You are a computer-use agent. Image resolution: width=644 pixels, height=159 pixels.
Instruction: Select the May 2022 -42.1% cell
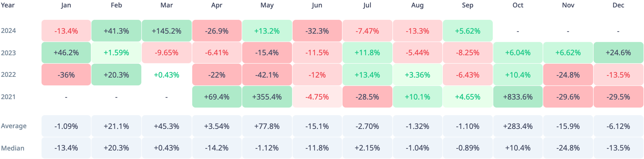267,75
